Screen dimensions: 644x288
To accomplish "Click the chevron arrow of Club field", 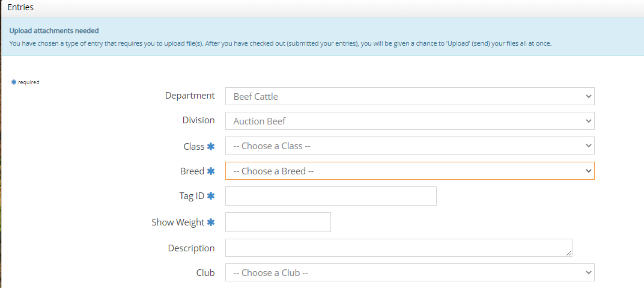I will click(589, 272).
